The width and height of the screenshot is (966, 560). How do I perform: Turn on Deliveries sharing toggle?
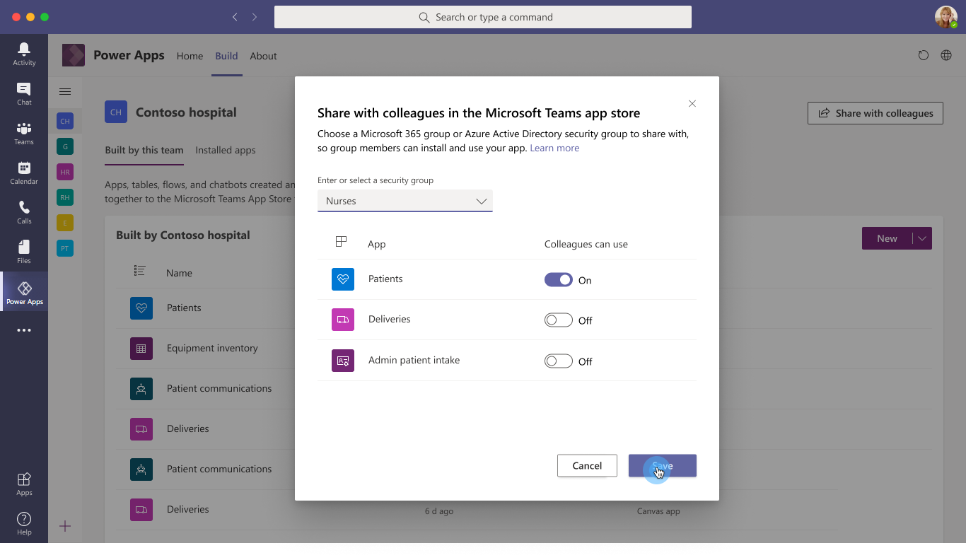pyautogui.click(x=559, y=320)
